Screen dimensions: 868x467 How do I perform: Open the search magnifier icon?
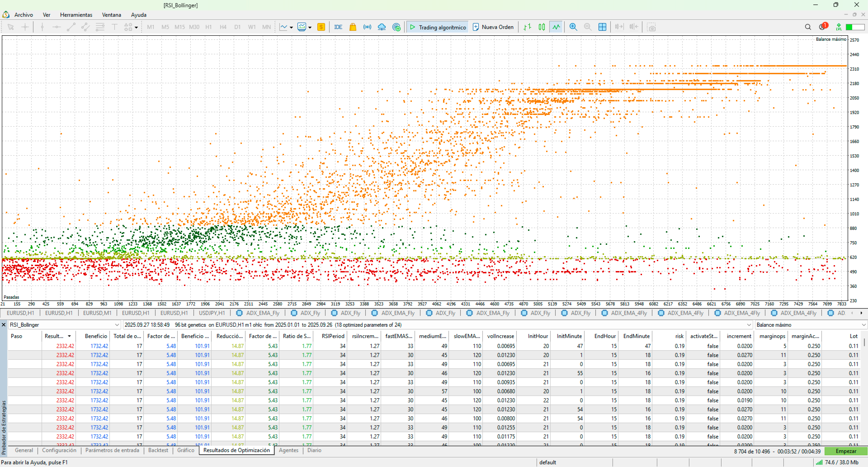[x=808, y=27]
